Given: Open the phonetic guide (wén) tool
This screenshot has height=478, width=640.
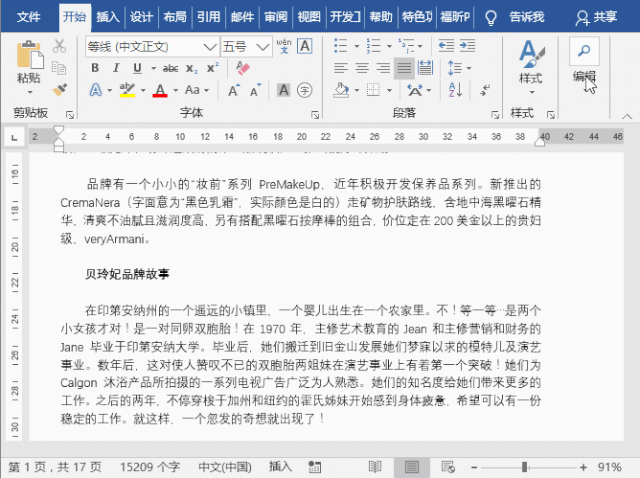Looking at the screenshot, I should (284, 46).
